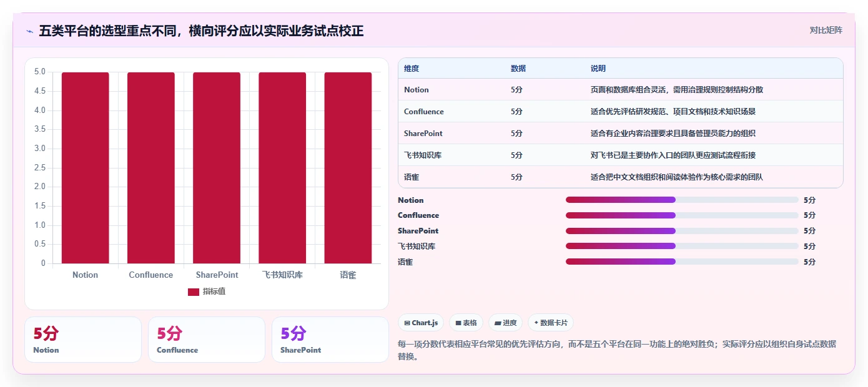Open the Confluence 5分 data card

(x=207, y=340)
